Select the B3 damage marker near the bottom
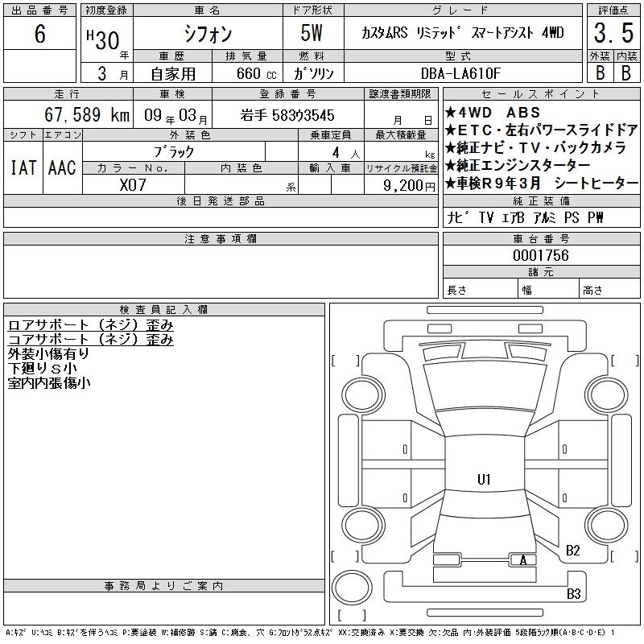This screenshot has height=644, width=644. (574, 595)
